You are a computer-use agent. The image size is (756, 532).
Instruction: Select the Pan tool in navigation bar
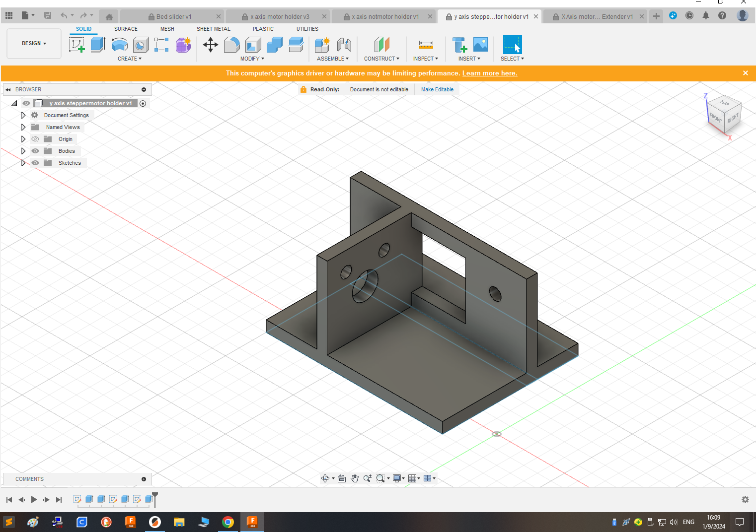(x=355, y=478)
